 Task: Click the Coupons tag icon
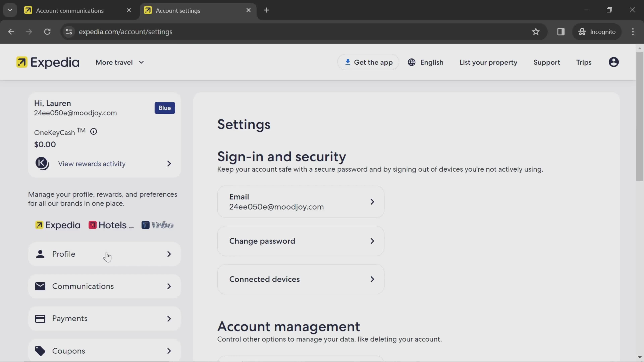coord(40,351)
